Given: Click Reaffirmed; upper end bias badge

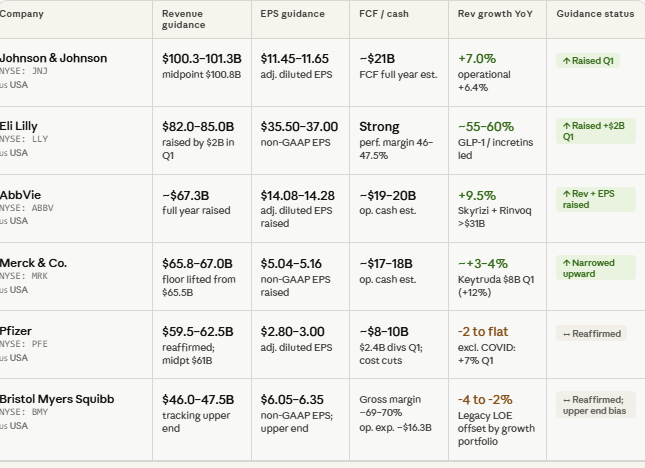Looking at the screenshot, I should point(596,405).
